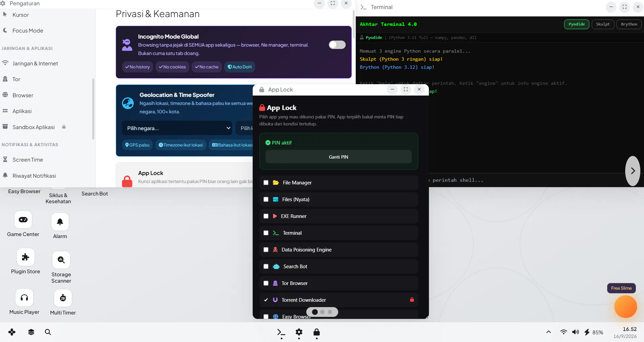Select the Brython engine tab
The image size is (644, 342).
point(629,24)
